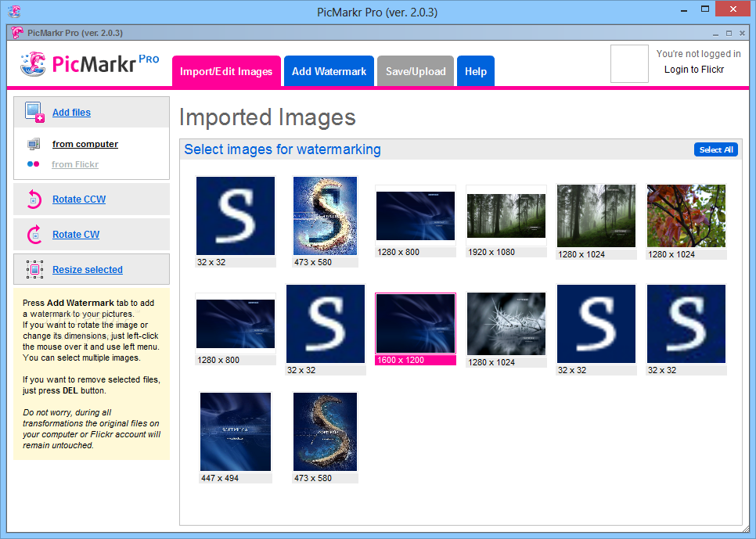Minimize the inner PicMarkr window
The image size is (756, 539).
pyautogui.click(x=715, y=34)
